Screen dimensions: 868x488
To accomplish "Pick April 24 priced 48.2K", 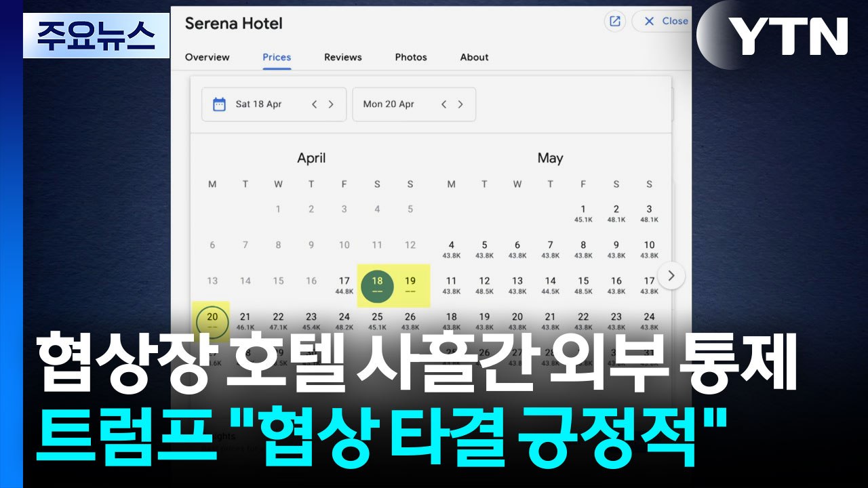I will [x=344, y=321].
